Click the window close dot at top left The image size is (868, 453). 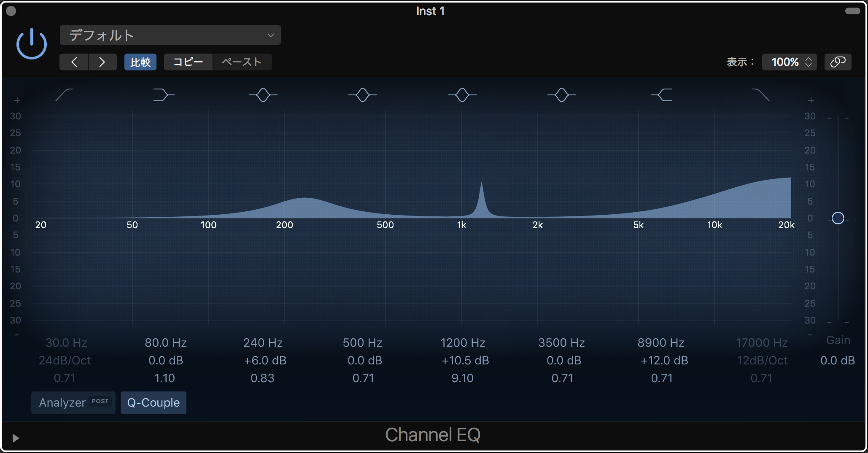11,11
